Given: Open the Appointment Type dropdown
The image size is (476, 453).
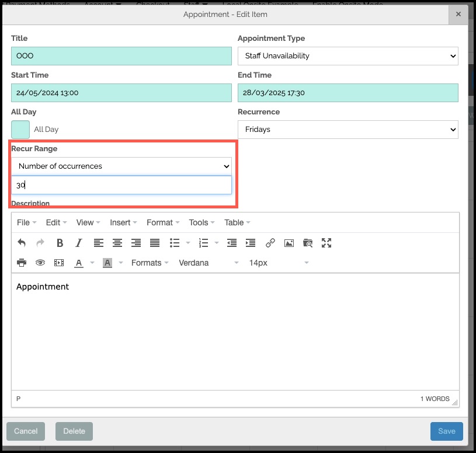Looking at the screenshot, I should [x=348, y=56].
